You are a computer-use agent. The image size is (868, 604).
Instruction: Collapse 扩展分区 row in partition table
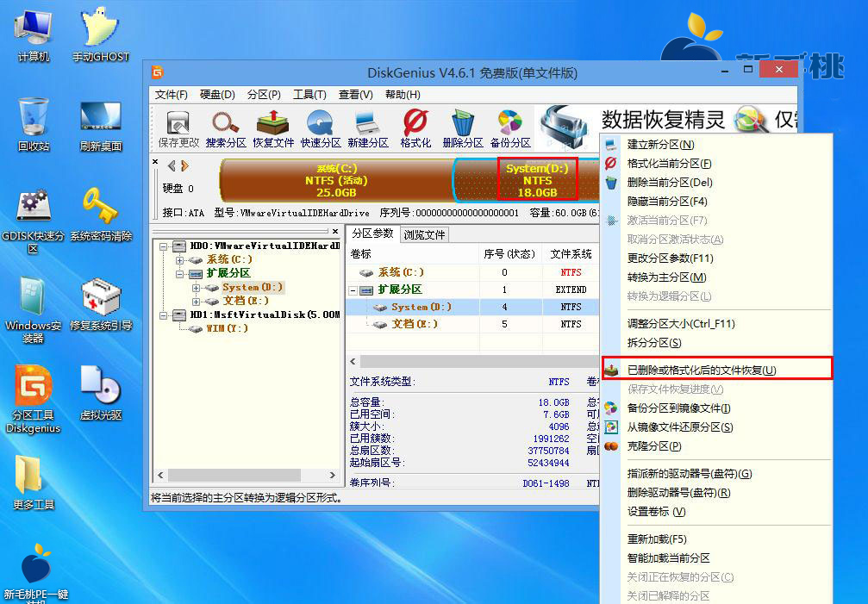click(x=353, y=290)
